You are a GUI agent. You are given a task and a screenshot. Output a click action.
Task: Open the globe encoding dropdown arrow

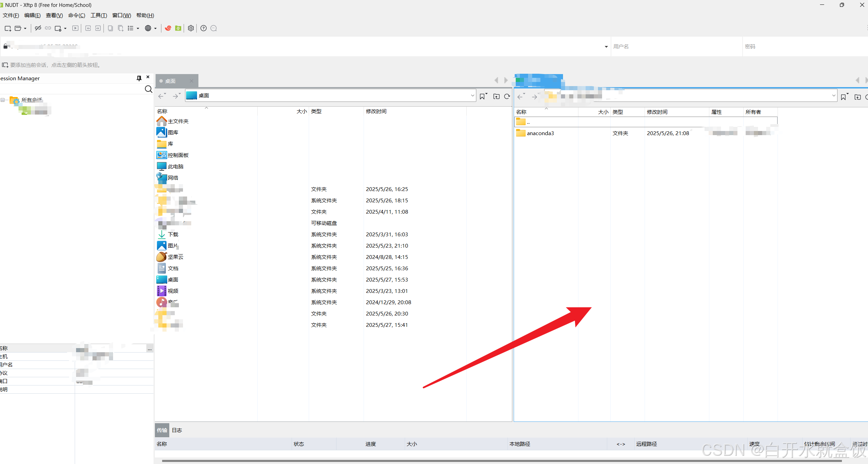pos(156,28)
